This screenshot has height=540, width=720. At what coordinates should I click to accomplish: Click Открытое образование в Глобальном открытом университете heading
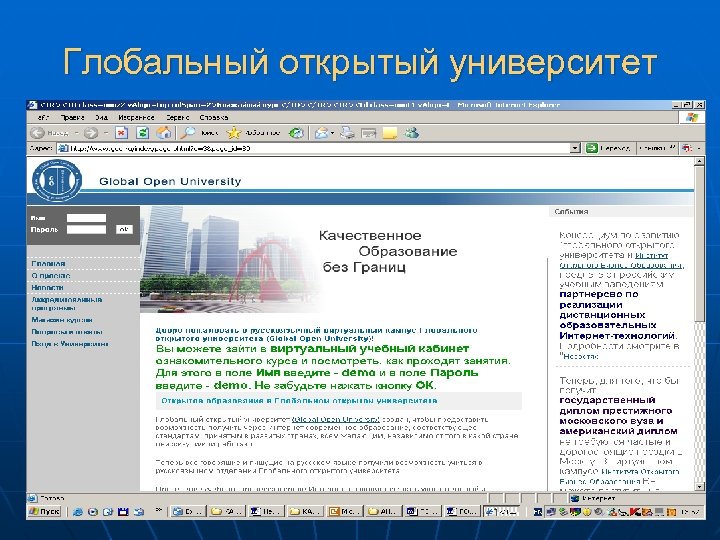point(299,400)
